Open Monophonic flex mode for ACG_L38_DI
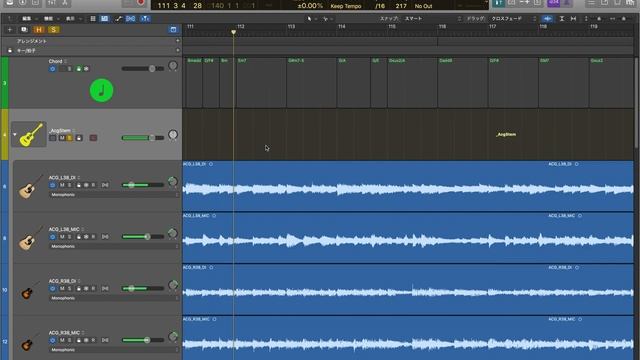 point(114,195)
